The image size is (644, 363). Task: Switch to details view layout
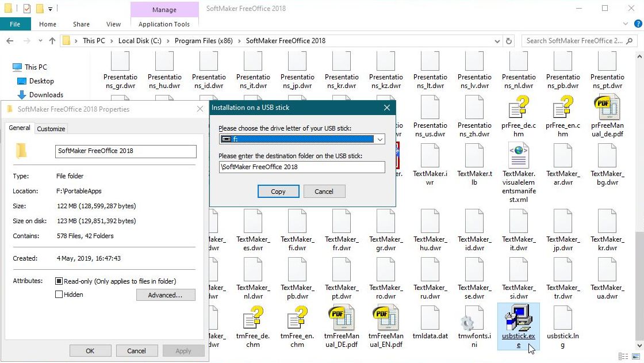623,356
